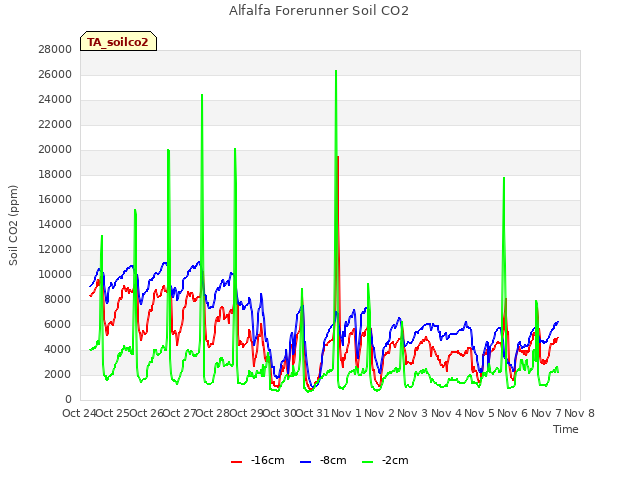This screenshot has height=480, width=640.
Task: Click the 16000 y-axis tick label
Action: click(55, 200)
